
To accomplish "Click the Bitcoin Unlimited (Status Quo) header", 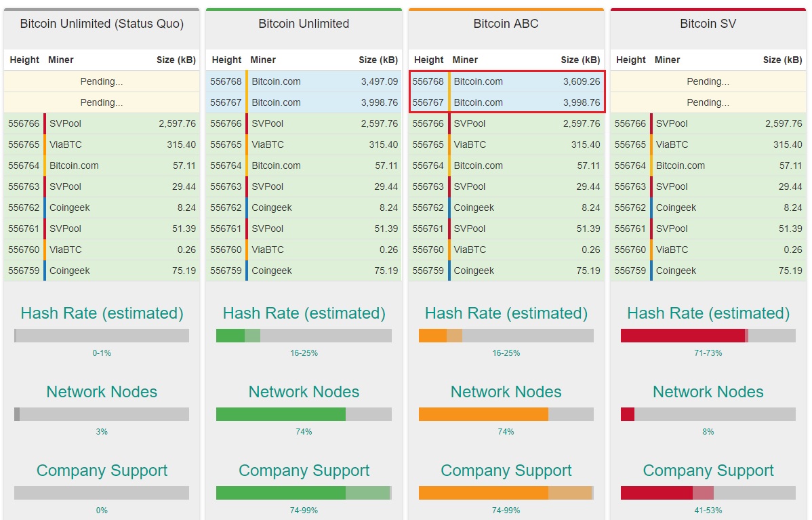I will (102, 24).
